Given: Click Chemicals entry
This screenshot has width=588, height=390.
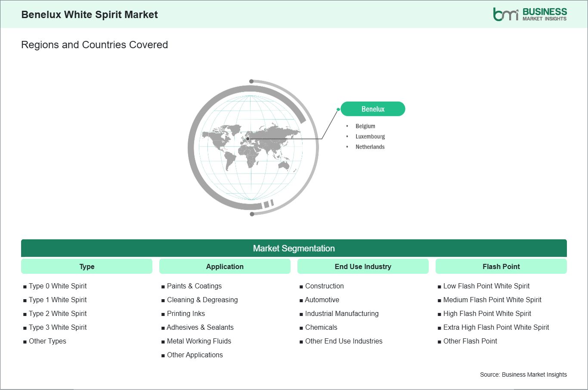Looking at the screenshot, I should pyautogui.click(x=321, y=327).
